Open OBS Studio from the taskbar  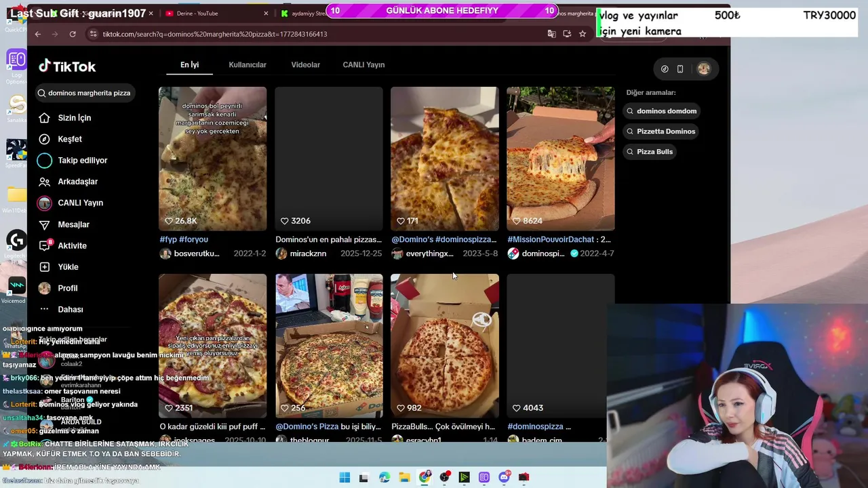click(445, 477)
